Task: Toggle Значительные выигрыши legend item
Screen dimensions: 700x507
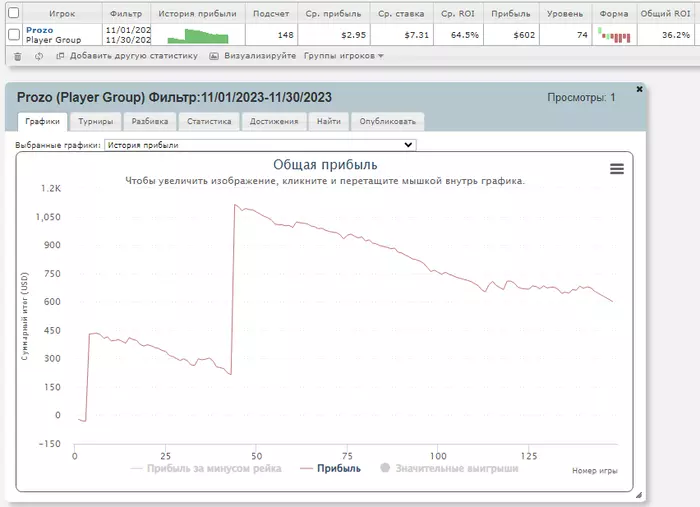Action: [x=449, y=468]
